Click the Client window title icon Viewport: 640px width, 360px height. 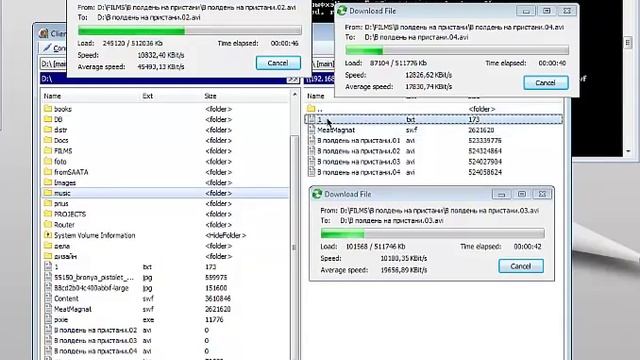[x=44, y=33]
